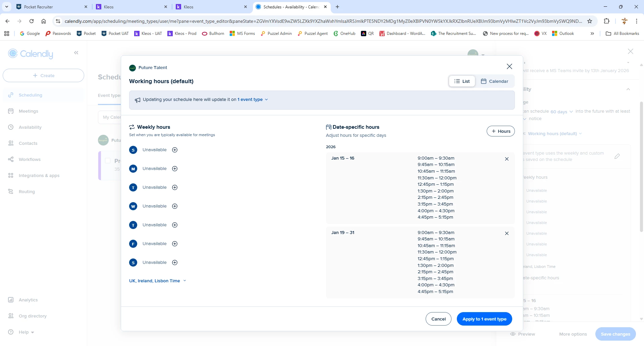644x346 pixels.
Task: Open More options
Action: pos(573,334)
